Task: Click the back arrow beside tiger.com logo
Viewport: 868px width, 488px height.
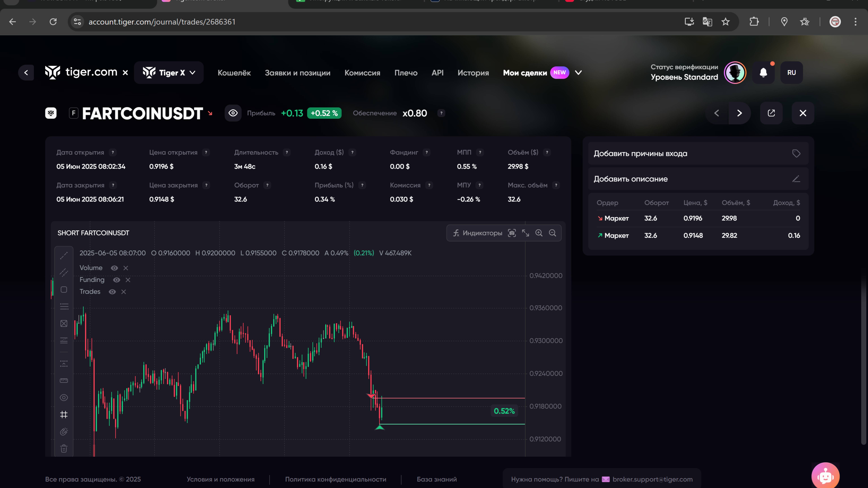Action: pos(26,73)
